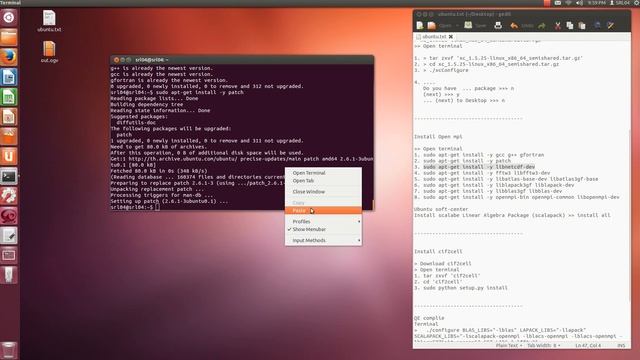640x360 pixels.
Task: Close the ubuntu.txt tab in gedit
Action: [451, 37]
